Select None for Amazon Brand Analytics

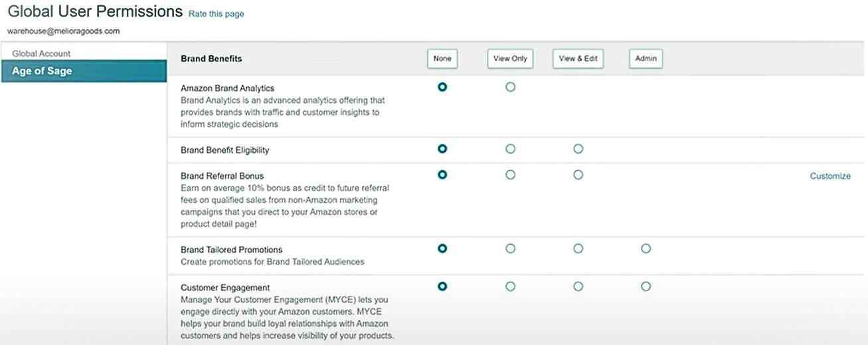[x=442, y=87]
